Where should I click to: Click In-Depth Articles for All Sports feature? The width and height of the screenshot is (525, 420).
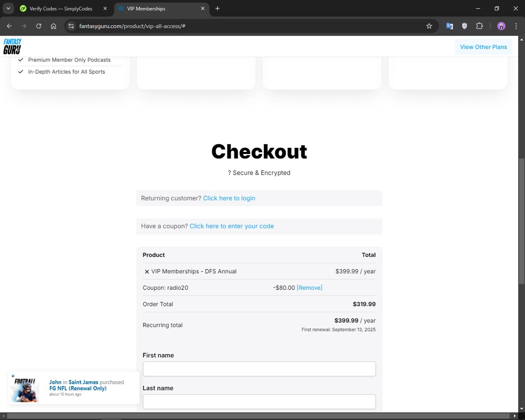coord(66,72)
